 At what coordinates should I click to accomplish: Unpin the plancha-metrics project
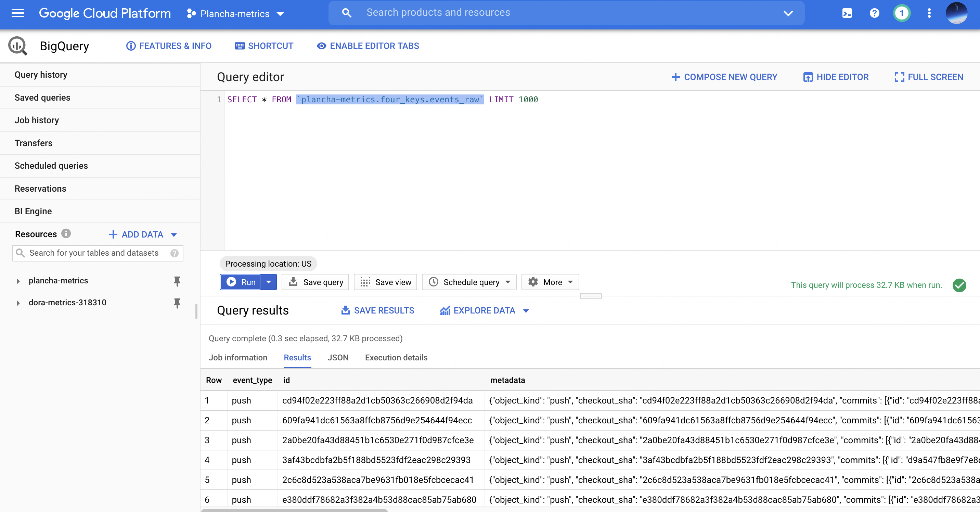177,281
